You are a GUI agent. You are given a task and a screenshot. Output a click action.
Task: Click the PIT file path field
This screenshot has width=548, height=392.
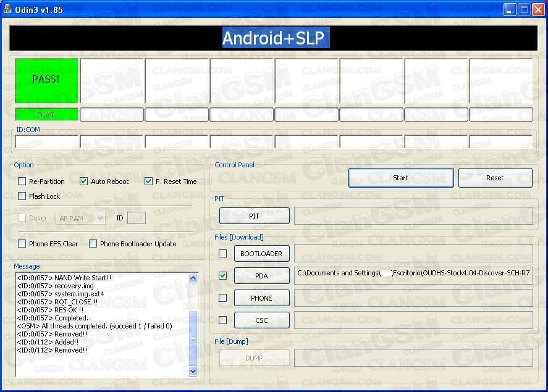(414, 216)
